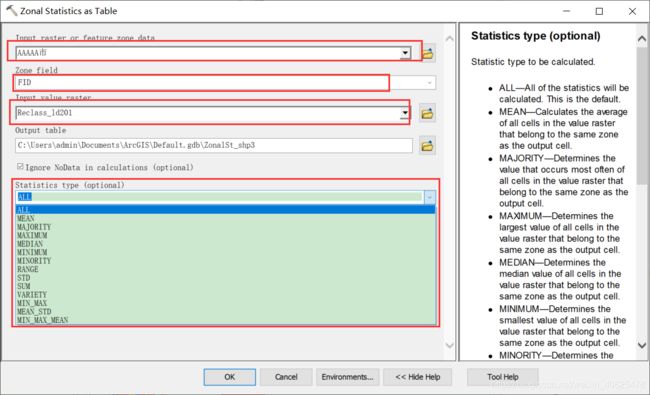Click the Cancel button

(286, 377)
